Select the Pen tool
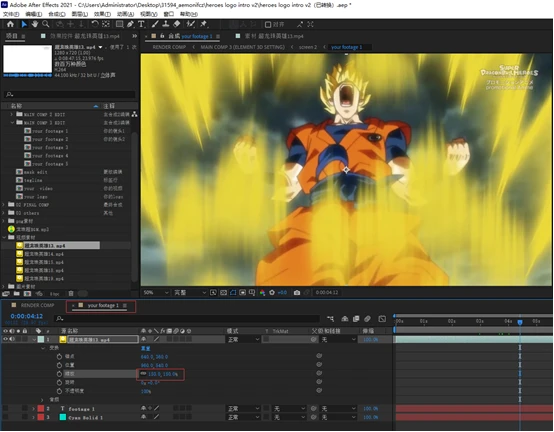 [130, 24]
